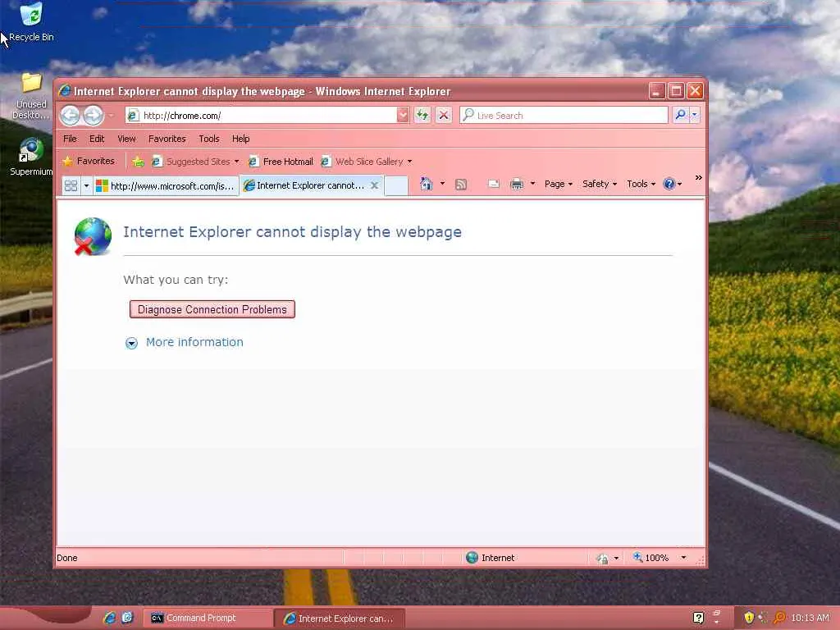Expand the Print options dropdown arrow
The image size is (840, 630).
(532, 184)
